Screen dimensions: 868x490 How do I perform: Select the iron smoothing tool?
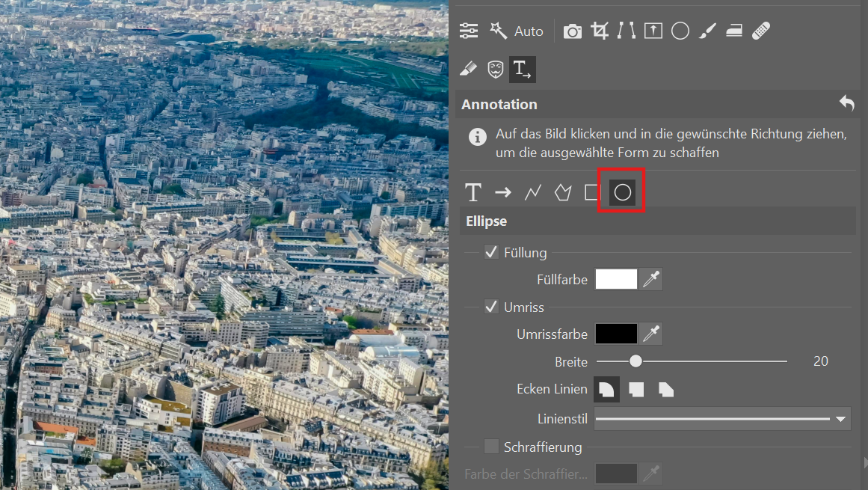734,31
